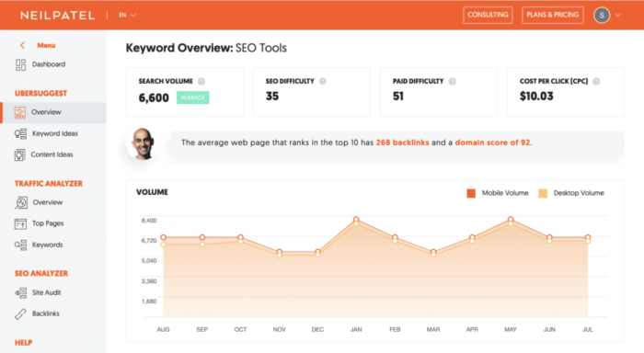Image resolution: width=644 pixels, height=353 pixels.
Task: Click the search volume value 6,600
Action: click(154, 98)
